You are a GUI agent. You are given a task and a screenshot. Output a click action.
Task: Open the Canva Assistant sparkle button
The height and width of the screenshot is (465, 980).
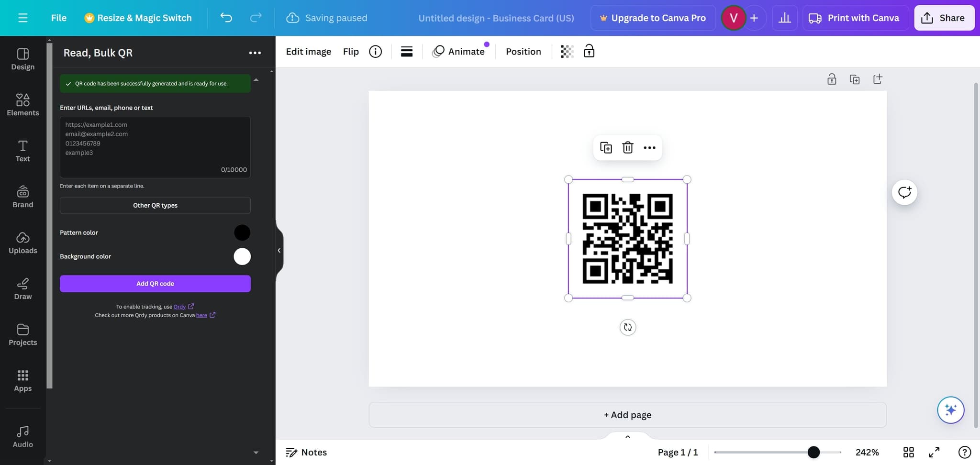[950, 410]
